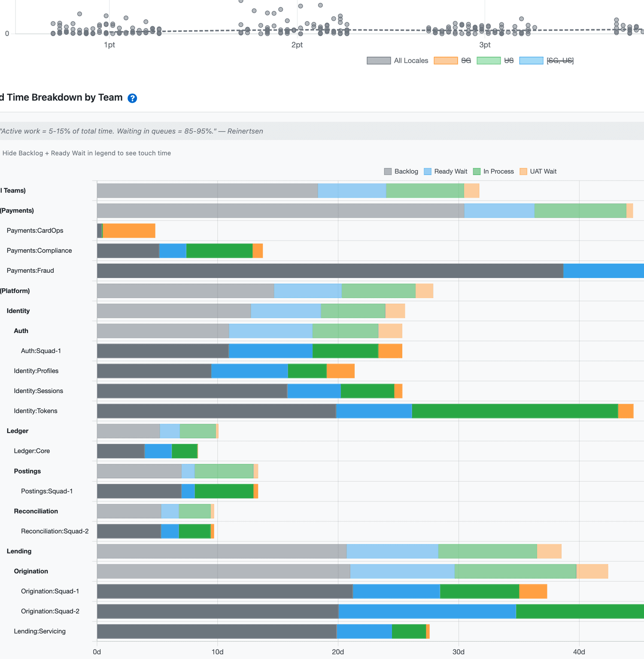The image size is (644, 659).
Task: Click the 3pt scatter axis label
Action: (485, 45)
